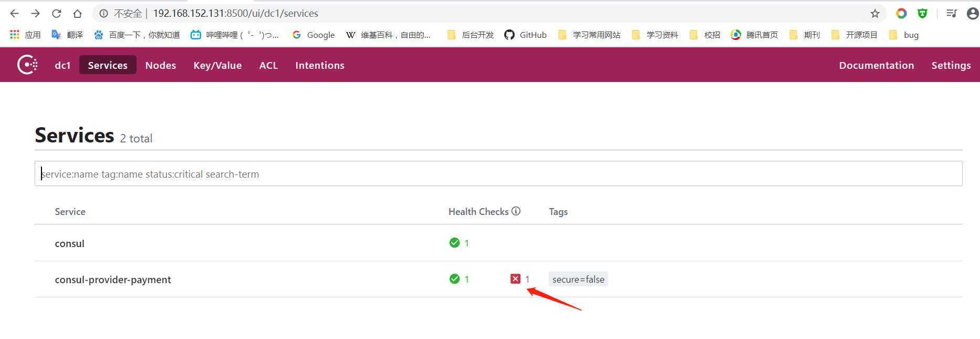Expand the bug bookmark folder
This screenshot has width=980, height=339.
pos(903,35)
